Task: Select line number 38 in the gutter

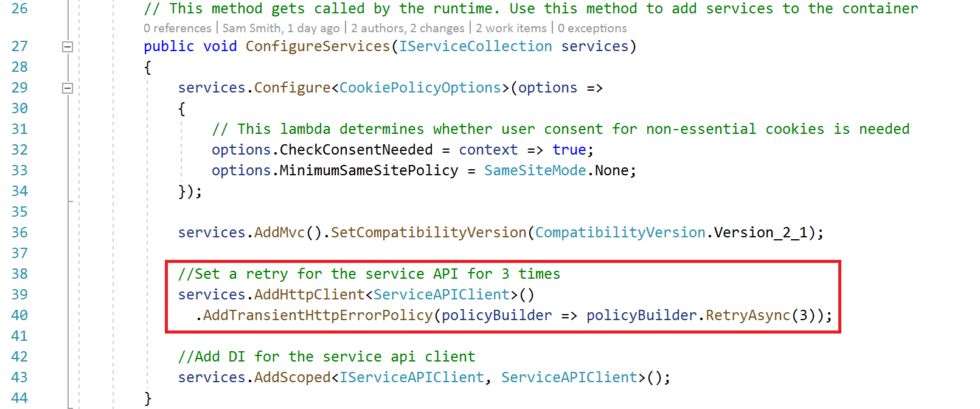Action: pos(19,274)
